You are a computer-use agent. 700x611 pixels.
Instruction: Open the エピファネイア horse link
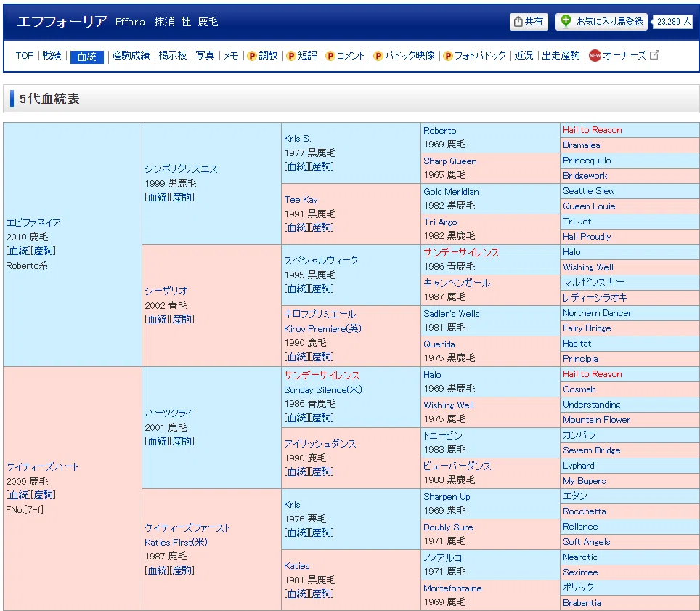33,222
